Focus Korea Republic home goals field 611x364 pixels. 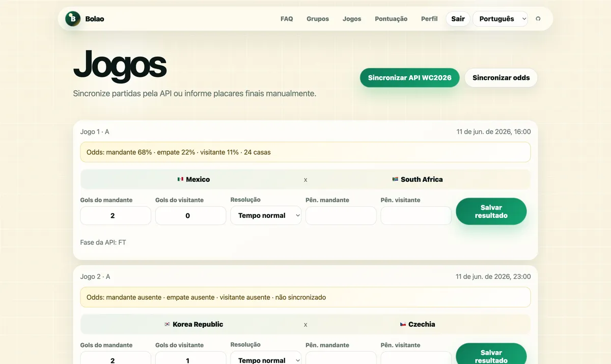116,358
